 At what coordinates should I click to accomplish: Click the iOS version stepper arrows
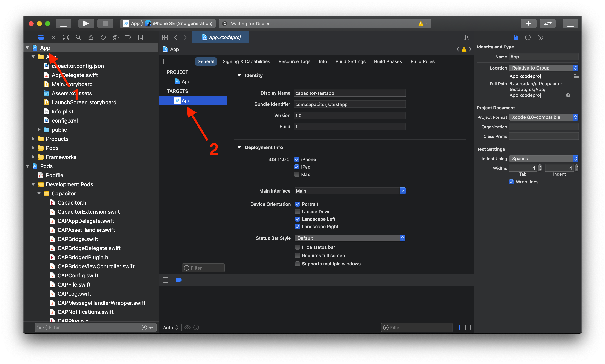pos(288,159)
